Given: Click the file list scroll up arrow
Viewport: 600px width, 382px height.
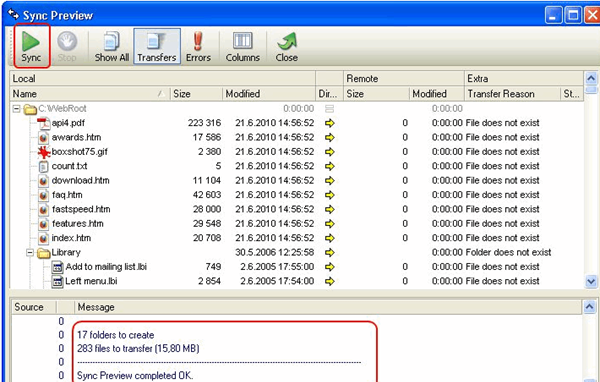Looking at the screenshot, I should [591, 78].
